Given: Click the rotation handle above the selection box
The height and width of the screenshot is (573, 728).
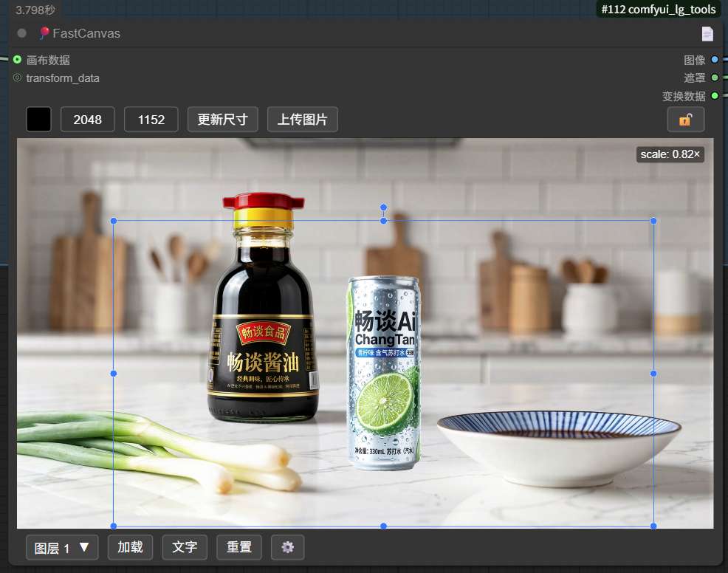Looking at the screenshot, I should [383, 208].
